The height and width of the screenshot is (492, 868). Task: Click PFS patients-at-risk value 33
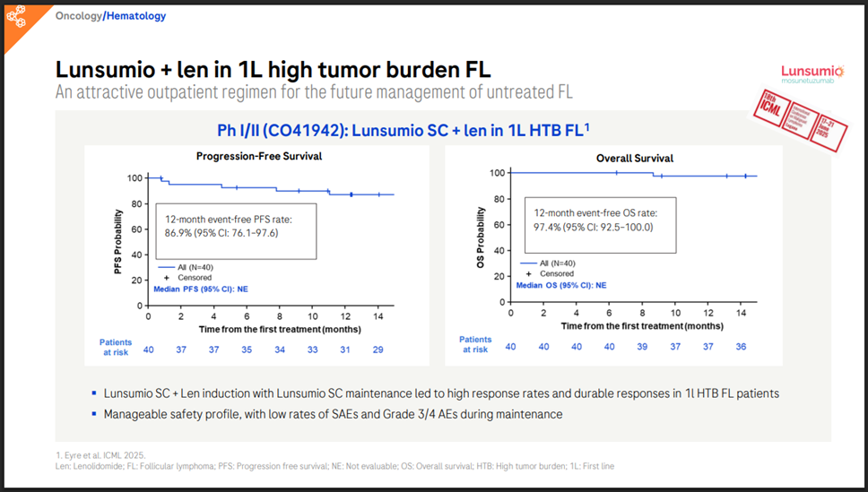[313, 350]
